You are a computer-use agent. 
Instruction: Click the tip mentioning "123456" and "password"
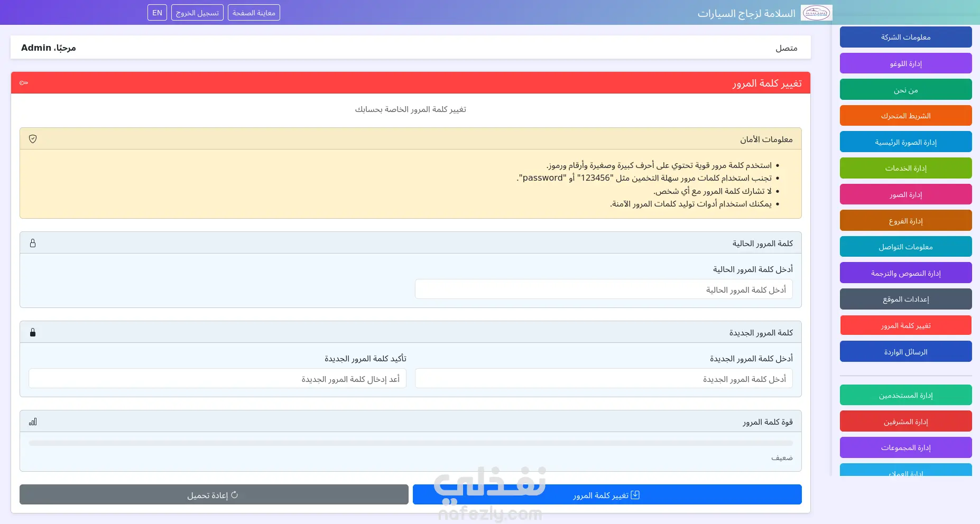(x=644, y=178)
